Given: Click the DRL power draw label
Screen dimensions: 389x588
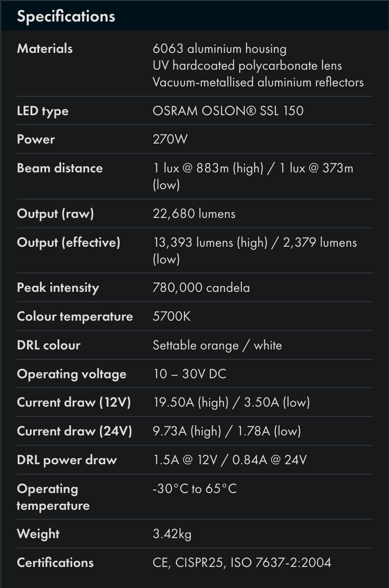Looking at the screenshot, I should pos(67,460).
